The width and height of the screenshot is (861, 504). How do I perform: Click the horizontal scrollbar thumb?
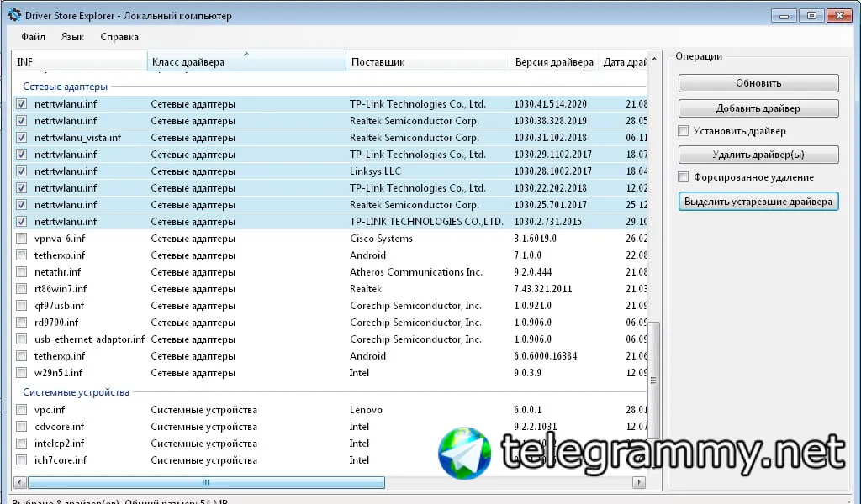click(206, 483)
